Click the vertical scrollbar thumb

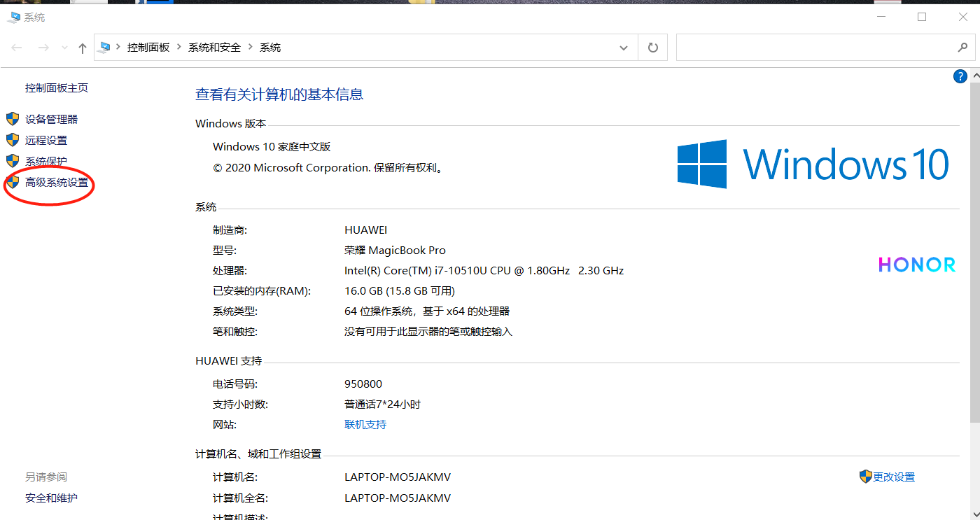(x=974, y=253)
